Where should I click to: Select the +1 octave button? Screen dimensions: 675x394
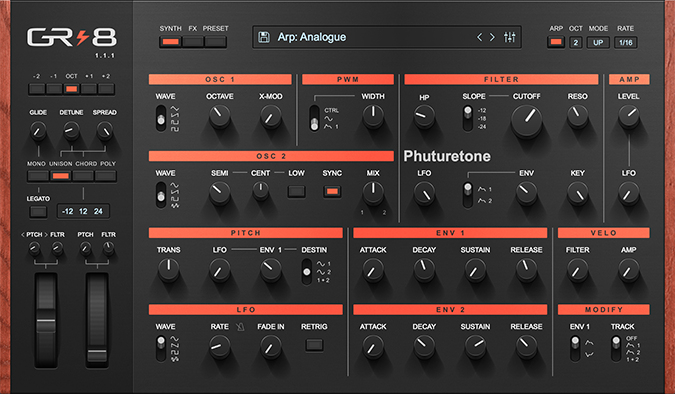[x=89, y=89]
